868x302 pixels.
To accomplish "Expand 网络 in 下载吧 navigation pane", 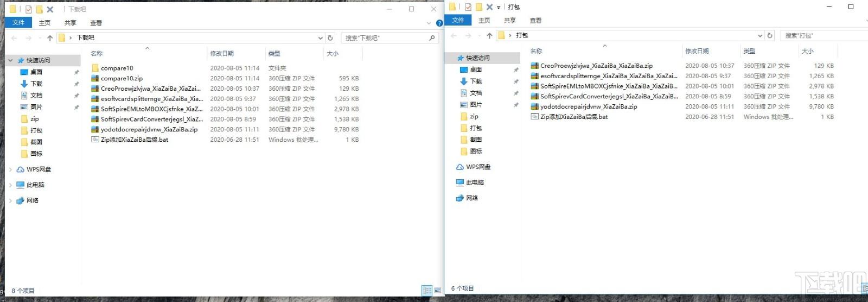I will [10, 200].
